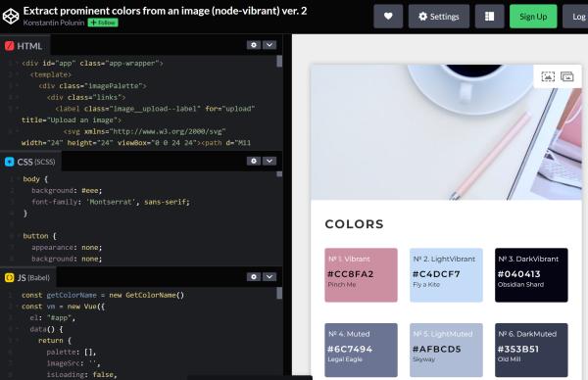Click the 'Legal Eagle' color name

click(x=345, y=359)
